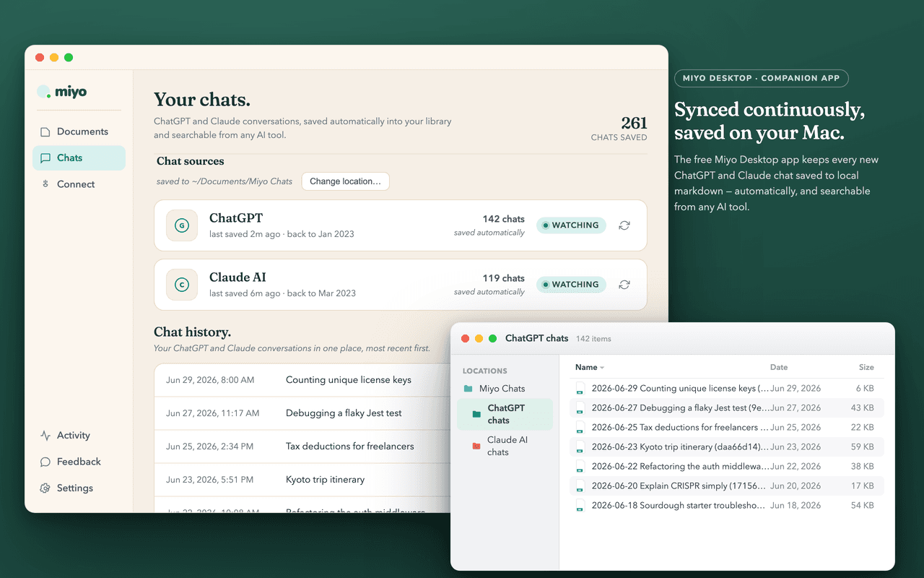
Task: Click the ChatGPT source logo icon
Action: pos(182,225)
